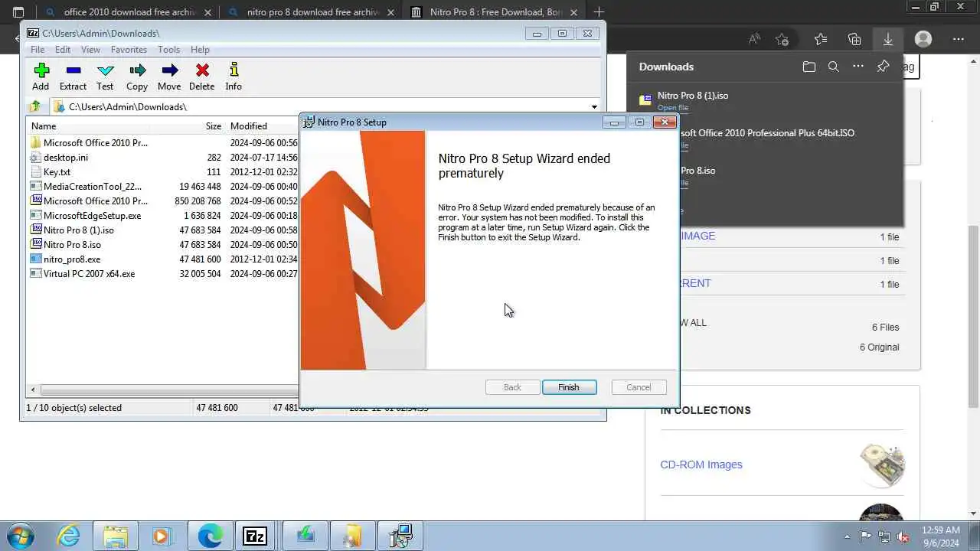Viewport: 980px width, 551px height.
Task: Select Nitro Pro 8 (1).iso in 7-Zip list
Action: 78,230
